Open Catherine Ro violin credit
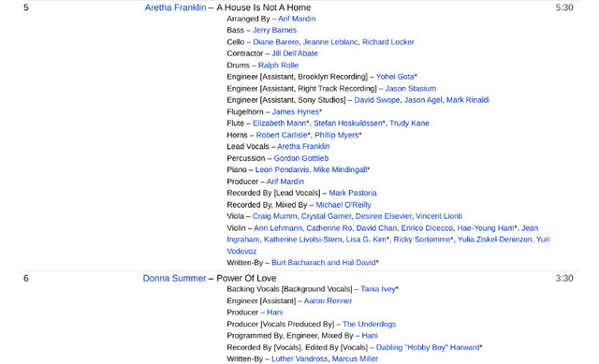Image resolution: width=599 pixels, height=364 pixels. [x=329, y=228]
